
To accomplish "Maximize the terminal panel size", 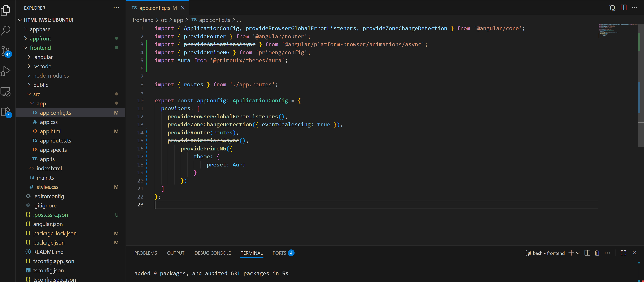I will click(623, 253).
